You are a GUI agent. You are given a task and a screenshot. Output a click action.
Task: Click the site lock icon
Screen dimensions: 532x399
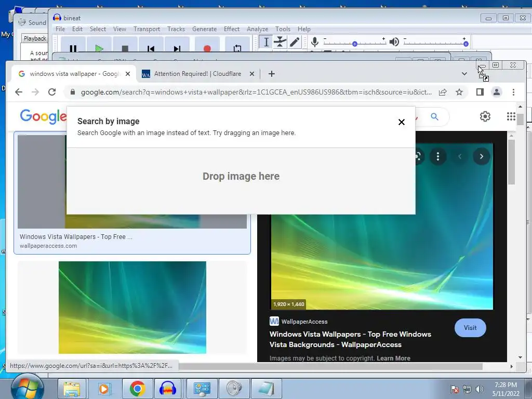(x=72, y=92)
